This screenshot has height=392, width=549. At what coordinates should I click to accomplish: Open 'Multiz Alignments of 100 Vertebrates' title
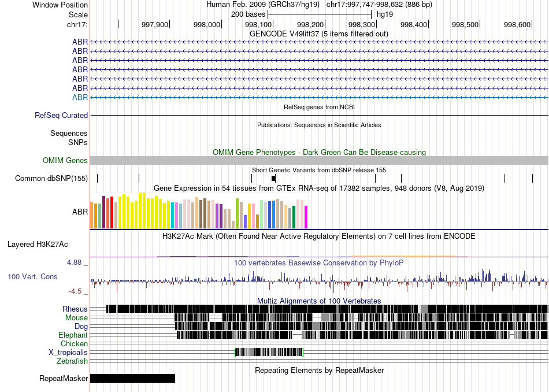pyautogui.click(x=319, y=301)
